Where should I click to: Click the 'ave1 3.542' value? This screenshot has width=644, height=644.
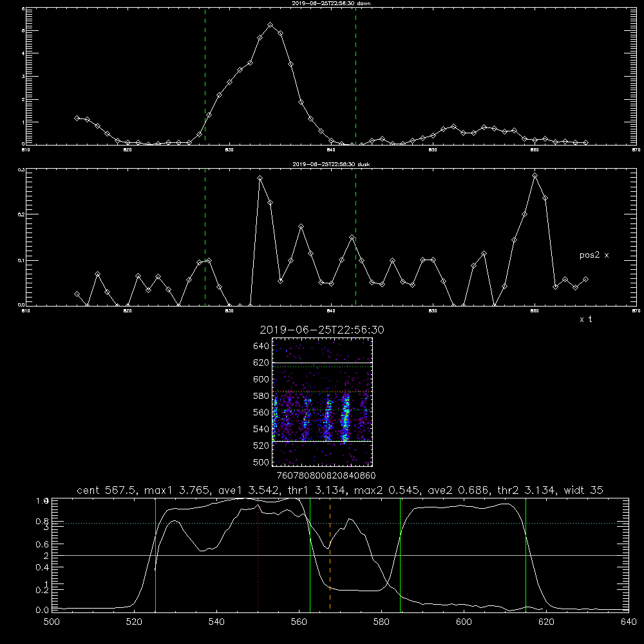click(x=250, y=490)
